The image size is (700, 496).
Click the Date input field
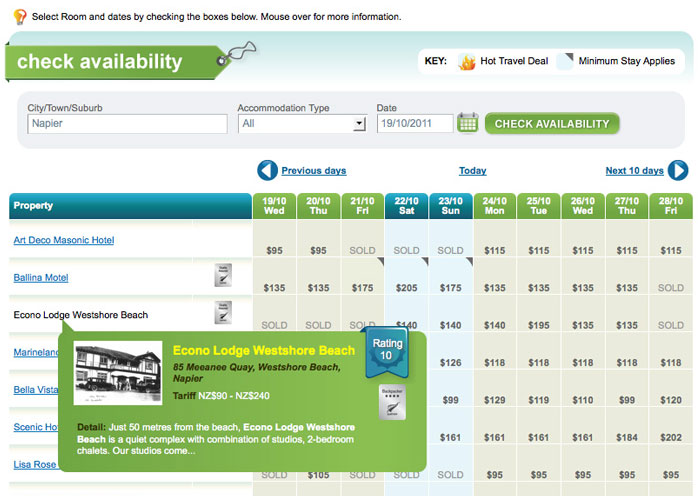[415, 124]
